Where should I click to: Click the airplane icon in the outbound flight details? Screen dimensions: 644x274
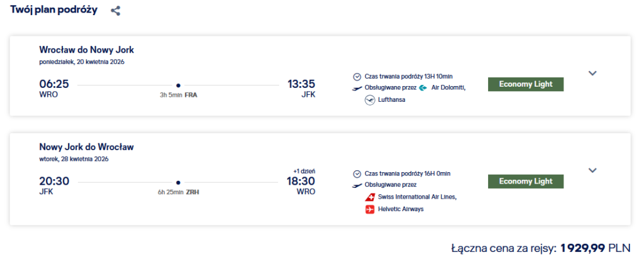357,88
